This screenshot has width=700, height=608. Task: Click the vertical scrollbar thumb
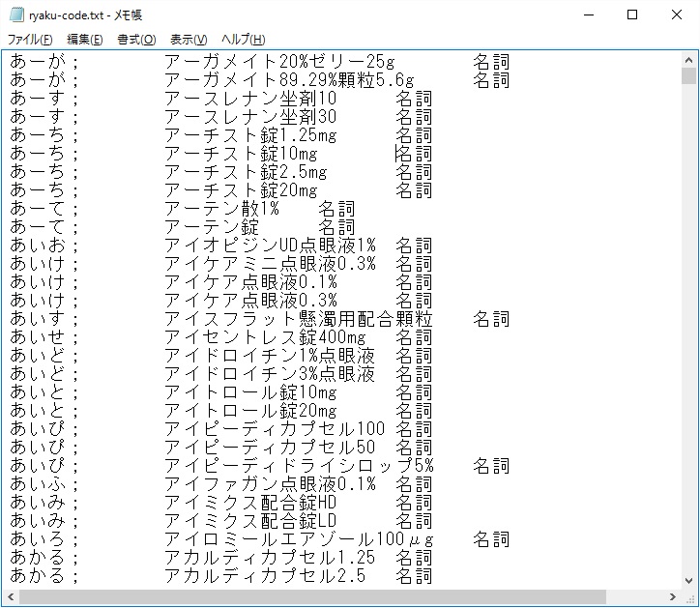tap(688, 76)
